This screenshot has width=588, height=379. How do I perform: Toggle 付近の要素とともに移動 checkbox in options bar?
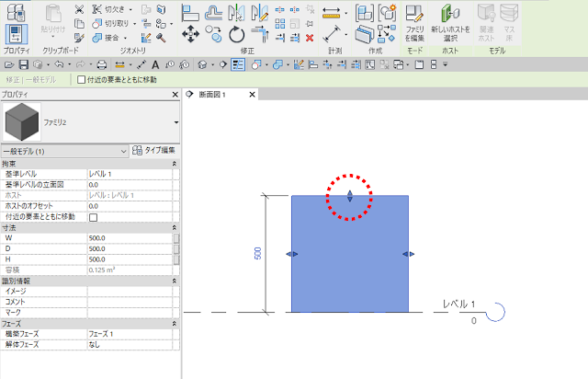pos(81,80)
